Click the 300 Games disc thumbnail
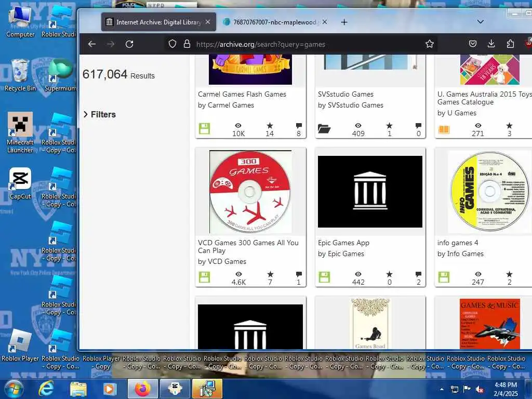 coord(250,192)
